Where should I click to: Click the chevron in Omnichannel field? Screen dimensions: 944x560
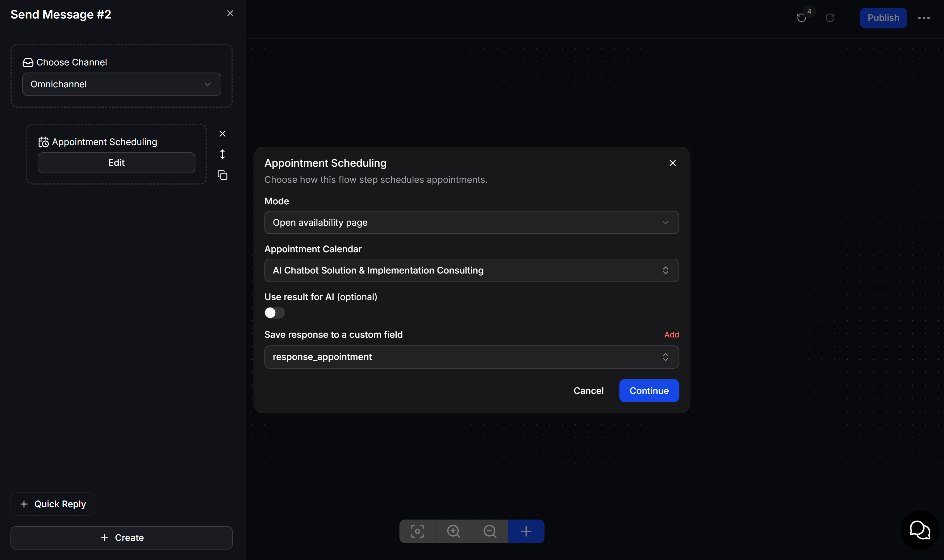(207, 84)
